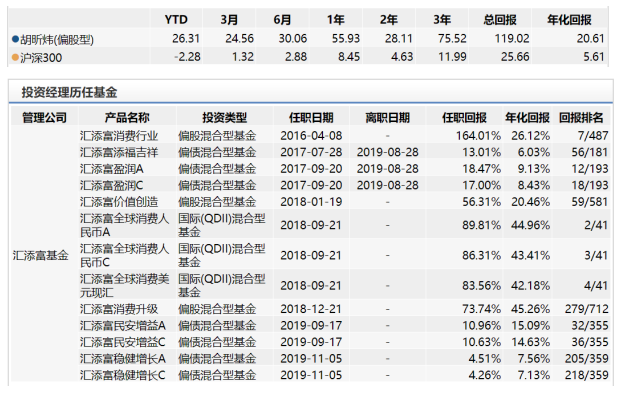Open the 汇添富消费升级 fund

pos(119,309)
